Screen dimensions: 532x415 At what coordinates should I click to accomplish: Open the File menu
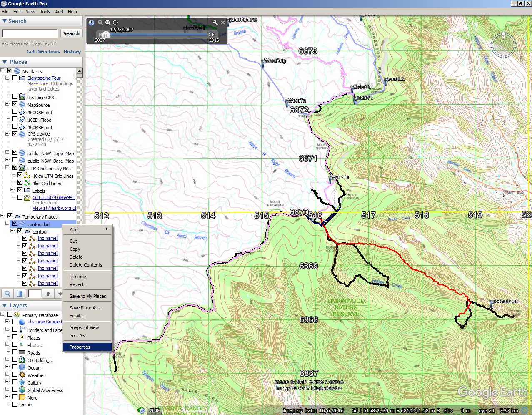(x=5, y=12)
